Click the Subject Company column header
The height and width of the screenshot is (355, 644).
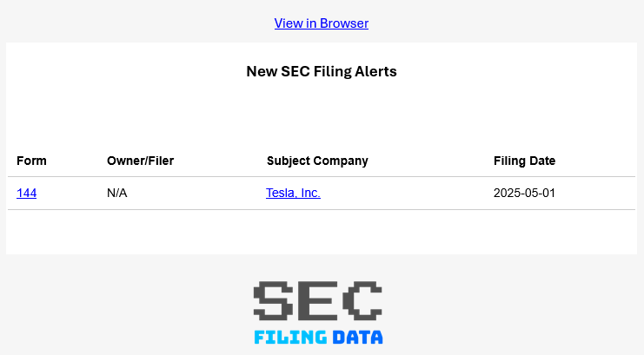[317, 161]
